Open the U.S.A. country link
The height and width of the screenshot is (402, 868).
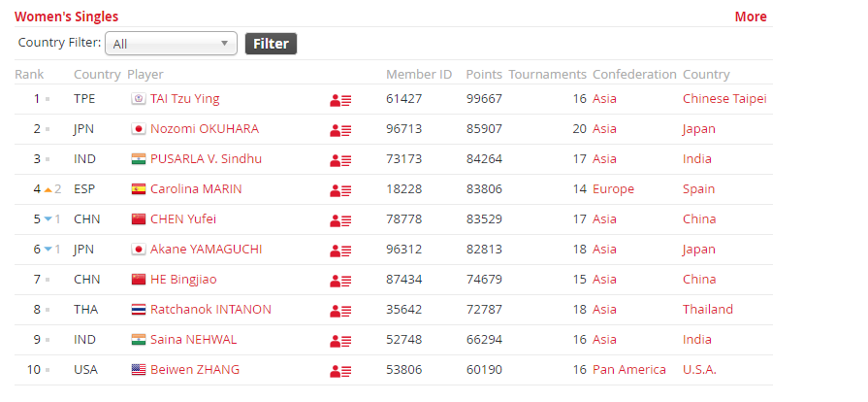(x=699, y=369)
